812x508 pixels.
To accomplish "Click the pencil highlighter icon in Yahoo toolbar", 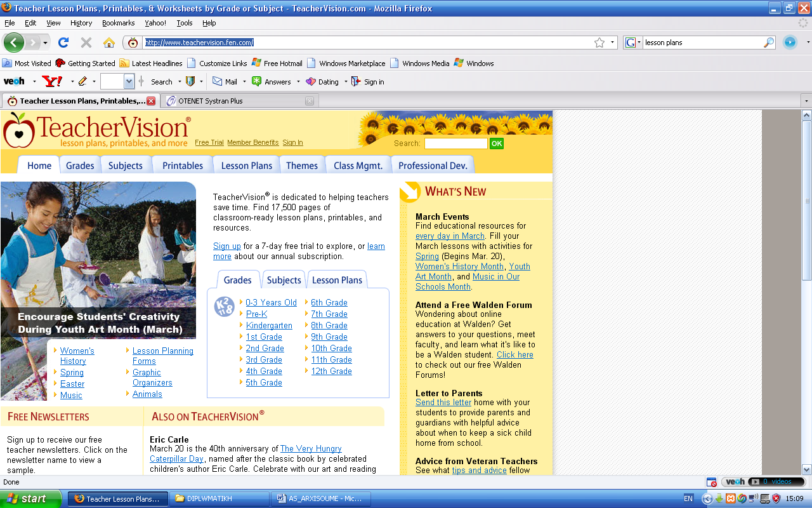I will [82, 81].
